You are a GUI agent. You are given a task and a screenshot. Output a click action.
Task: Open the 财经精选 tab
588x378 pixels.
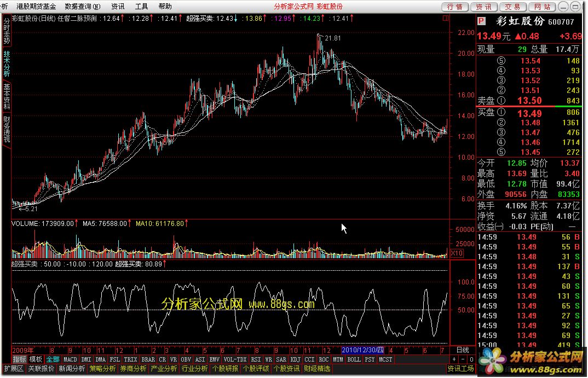click(x=317, y=369)
